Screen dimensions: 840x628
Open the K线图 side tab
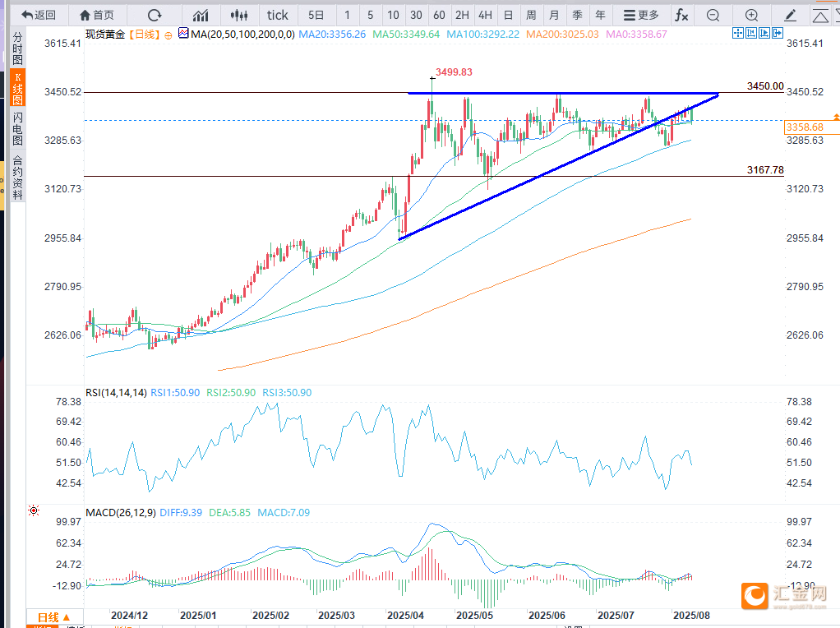click(x=18, y=89)
